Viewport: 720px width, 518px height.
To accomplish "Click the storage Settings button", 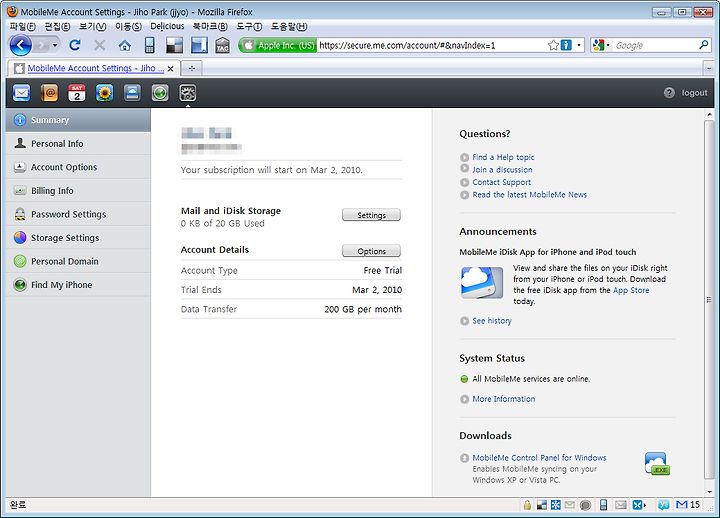I will (371, 215).
